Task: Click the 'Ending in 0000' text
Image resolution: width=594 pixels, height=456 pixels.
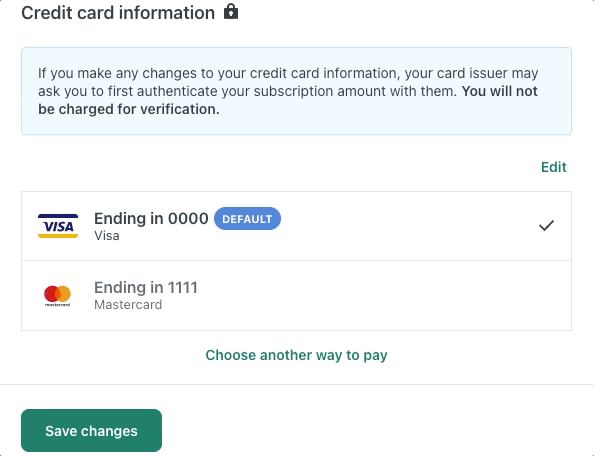Action: click(151, 219)
